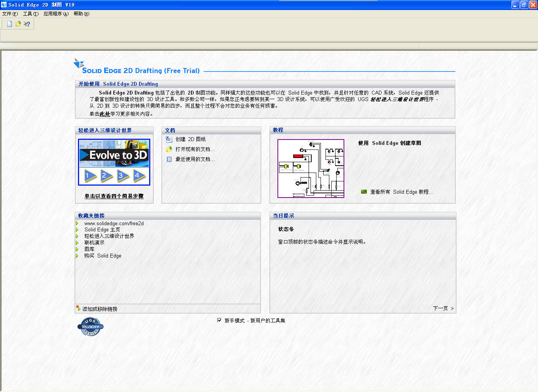
Task: Click 轻松进入三维设计世界 panel header
Action: coord(115,131)
